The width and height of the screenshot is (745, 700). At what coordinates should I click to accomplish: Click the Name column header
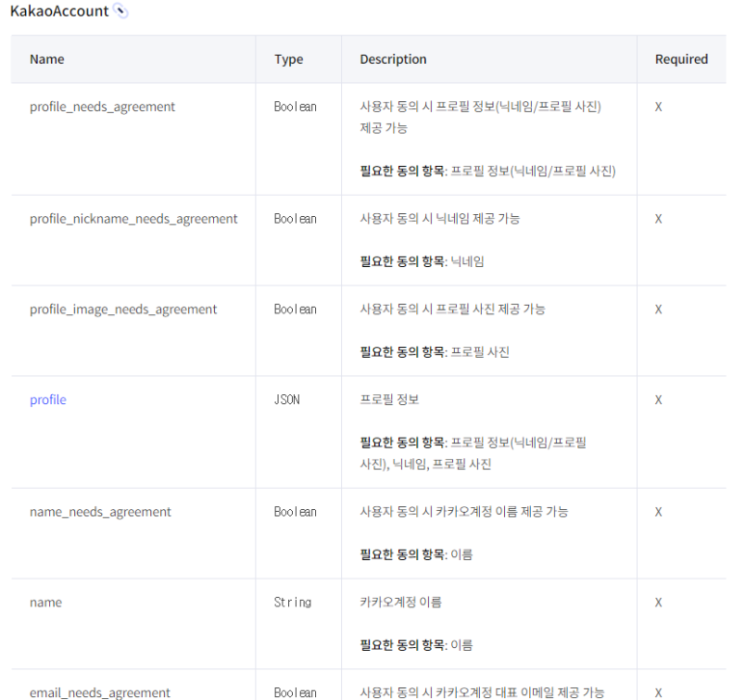coord(47,59)
